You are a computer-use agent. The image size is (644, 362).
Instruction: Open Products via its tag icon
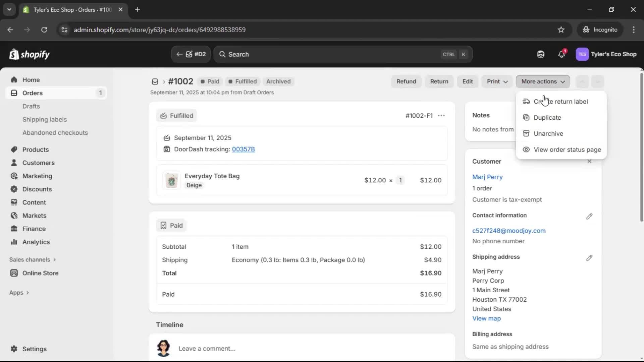[14, 149]
